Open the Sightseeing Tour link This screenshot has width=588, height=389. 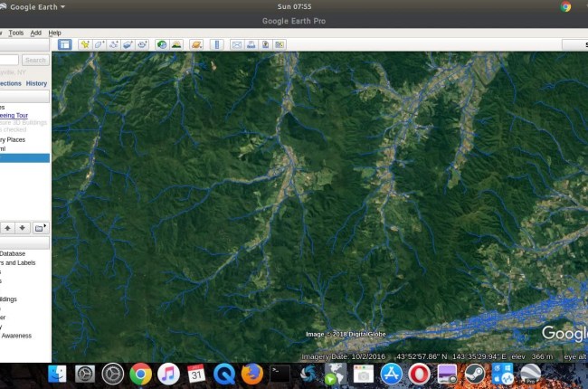14,115
